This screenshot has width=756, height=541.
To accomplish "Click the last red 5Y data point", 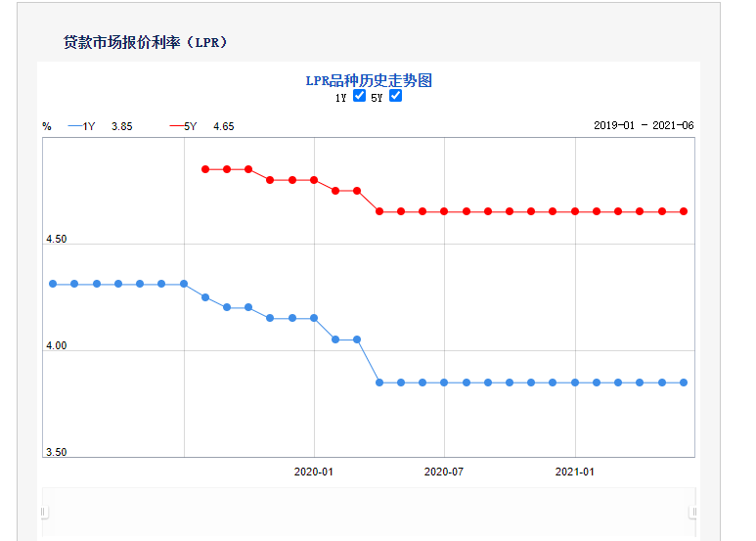I will pyautogui.click(x=684, y=211).
